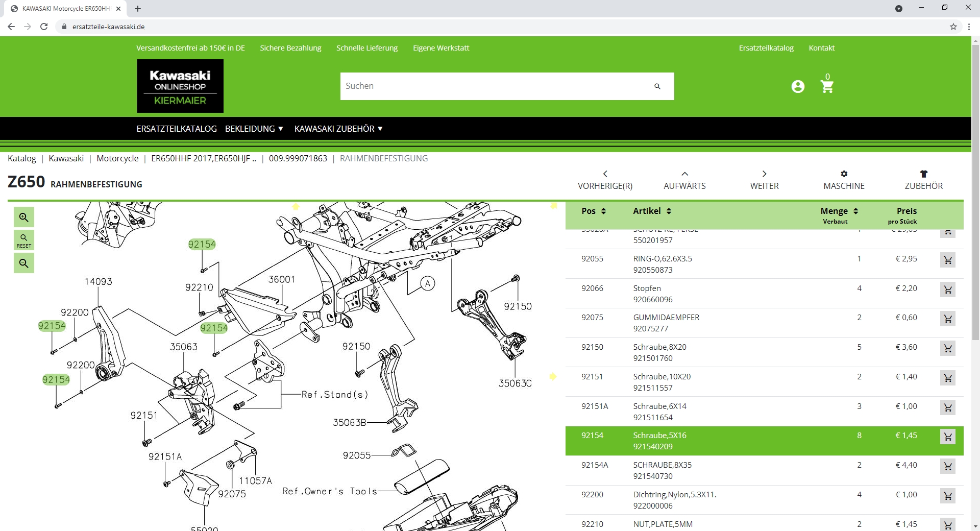This screenshot has width=980, height=531.
Task: Select part 92055 in diagram
Action: 357,455
